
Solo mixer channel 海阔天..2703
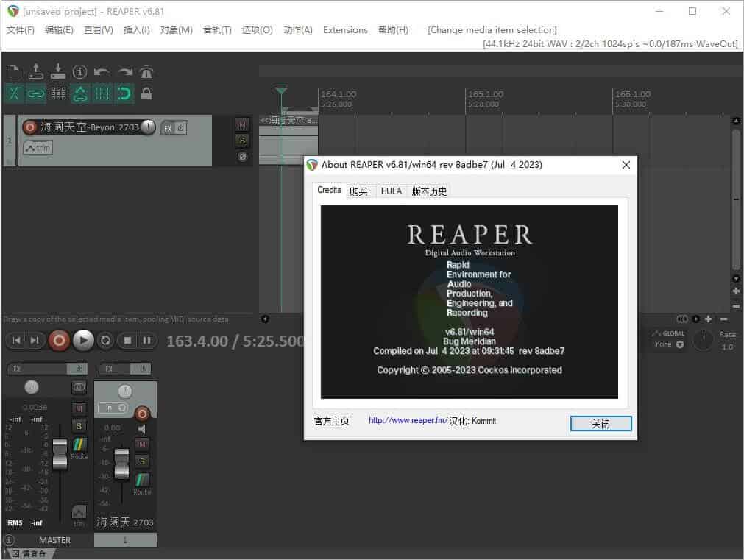pos(142,461)
